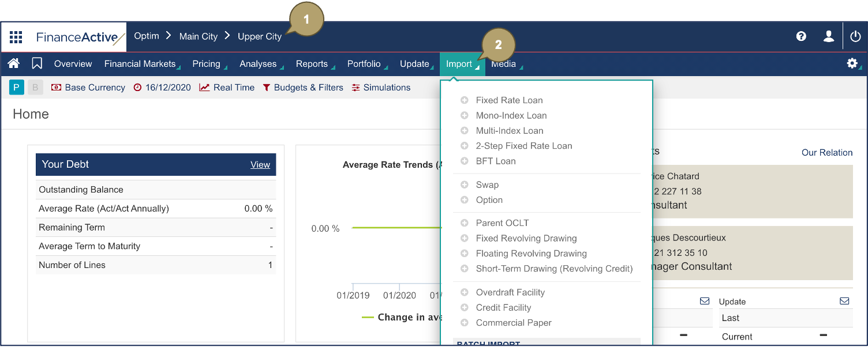Toggle the B mode button
This screenshot has width=868, height=347.
tap(35, 88)
